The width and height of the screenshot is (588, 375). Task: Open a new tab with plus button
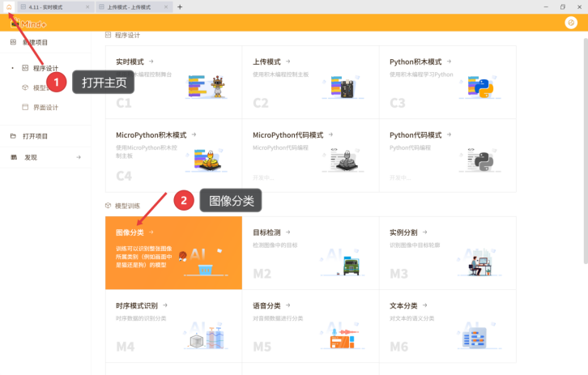tap(180, 6)
